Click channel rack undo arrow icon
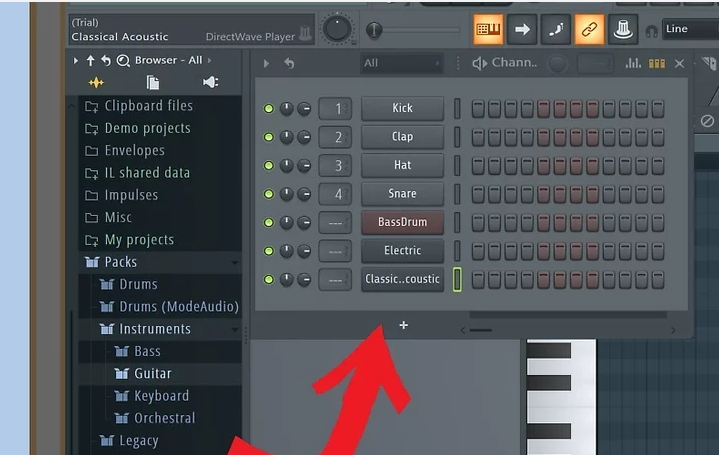 click(x=289, y=63)
